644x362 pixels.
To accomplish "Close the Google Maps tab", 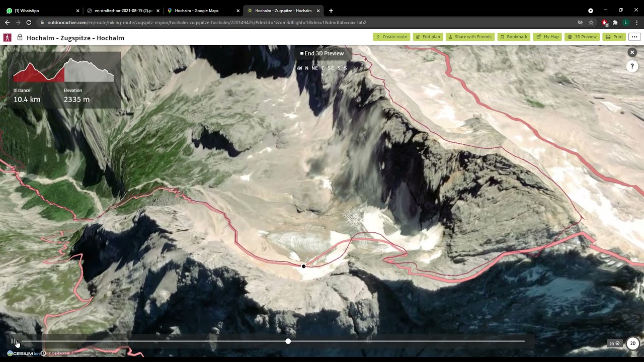I will click(x=238, y=11).
